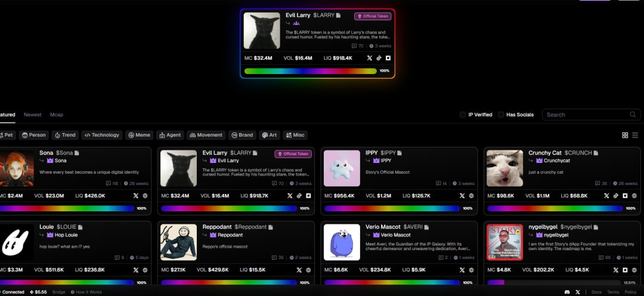The height and width of the screenshot is (296, 644).
Task: Filter by Art category
Action: (270, 135)
